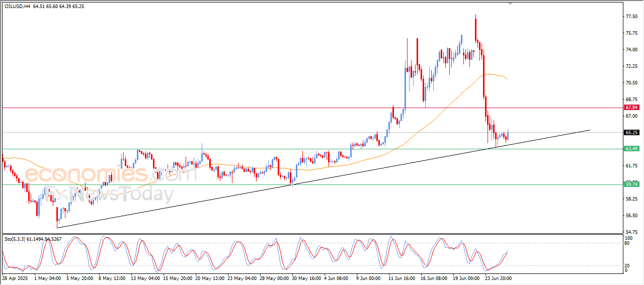Click the 80 level on stochastic scale
Screen dimensions: 644x285
click(628, 243)
